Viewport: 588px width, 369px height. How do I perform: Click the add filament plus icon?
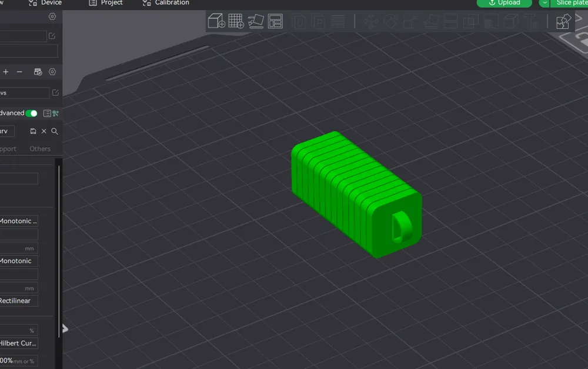pyautogui.click(x=6, y=72)
